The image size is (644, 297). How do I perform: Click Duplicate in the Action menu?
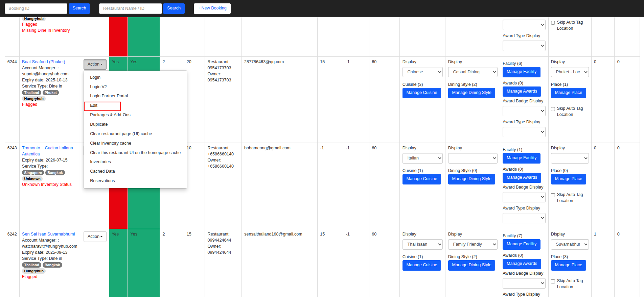(99, 124)
